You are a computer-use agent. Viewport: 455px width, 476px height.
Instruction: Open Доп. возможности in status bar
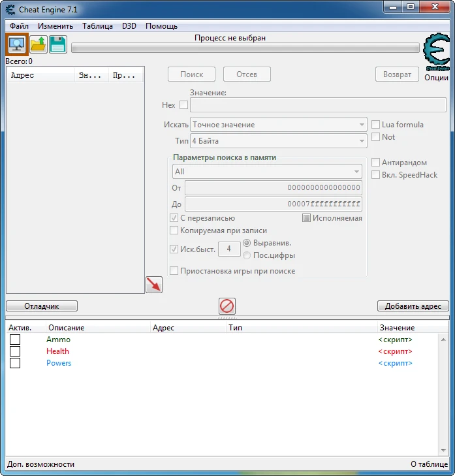[x=40, y=464]
